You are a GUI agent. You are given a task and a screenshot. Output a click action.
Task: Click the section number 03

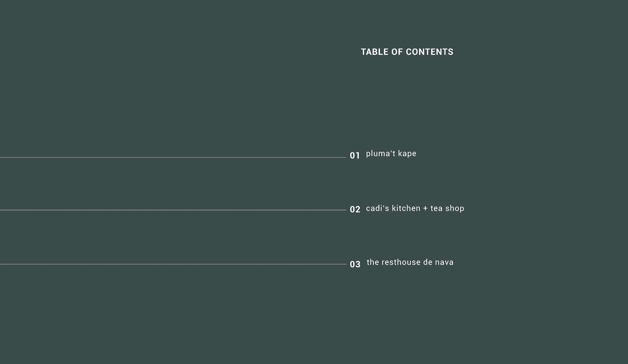tap(355, 264)
